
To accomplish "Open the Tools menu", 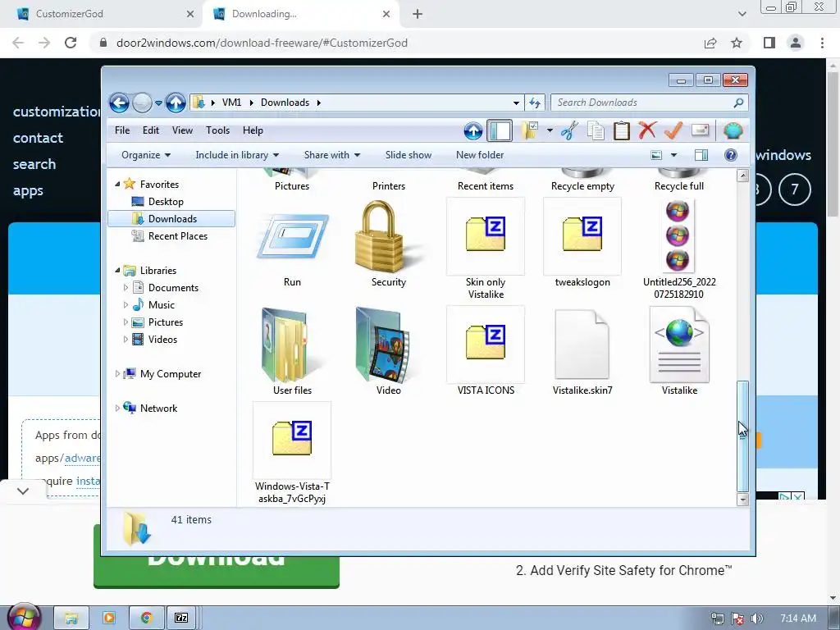I will 217,130.
